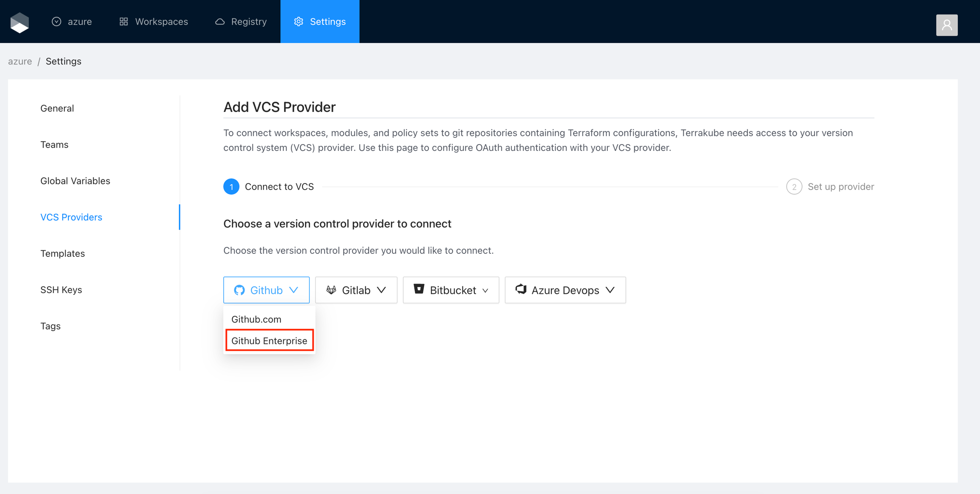
Task: Choose Github.com option
Action: pyautogui.click(x=256, y=319)
